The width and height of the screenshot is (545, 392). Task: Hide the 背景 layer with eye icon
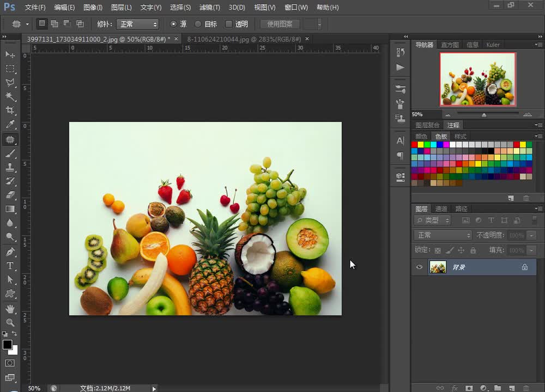pos(419,267)
